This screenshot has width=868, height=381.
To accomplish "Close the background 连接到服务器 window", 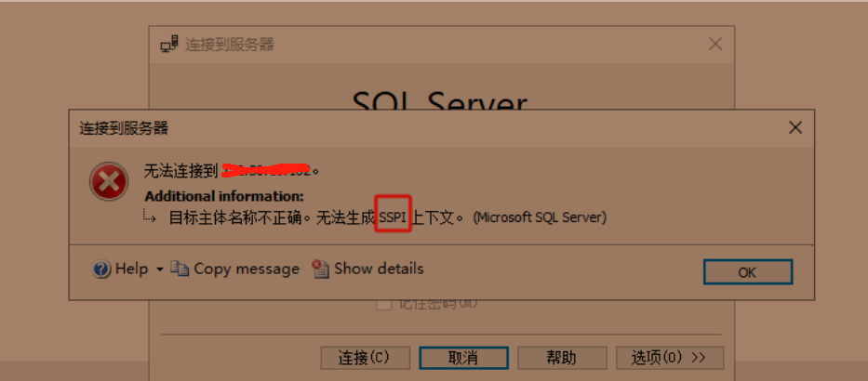I will coord(715,45).
